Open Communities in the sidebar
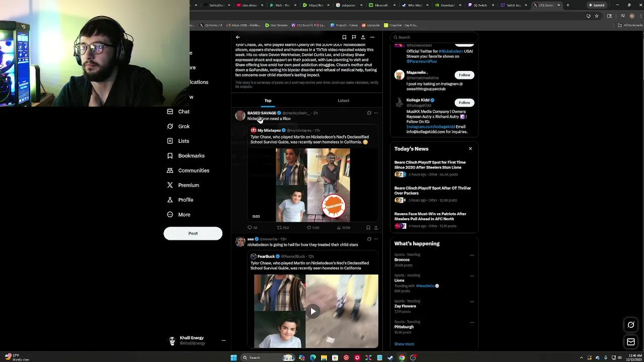The width and height of the screenshot is (644, 362). point(188,170)
